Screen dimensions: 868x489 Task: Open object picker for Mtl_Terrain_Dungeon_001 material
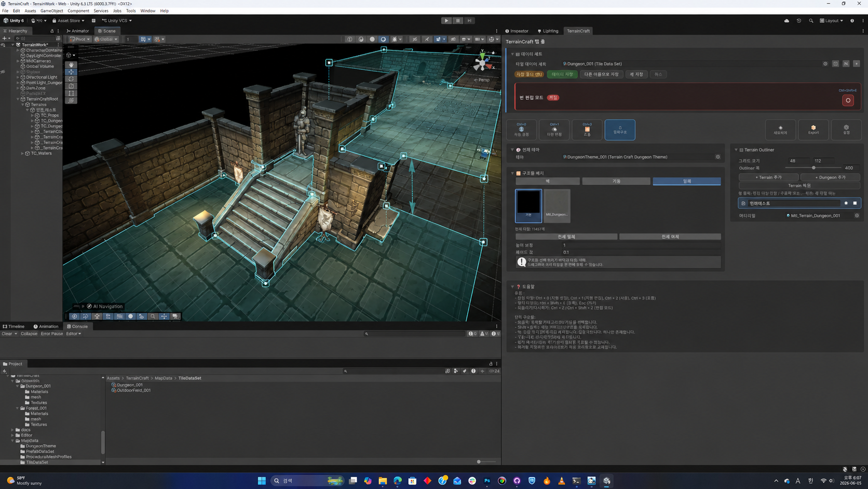[x=857, y=216]
